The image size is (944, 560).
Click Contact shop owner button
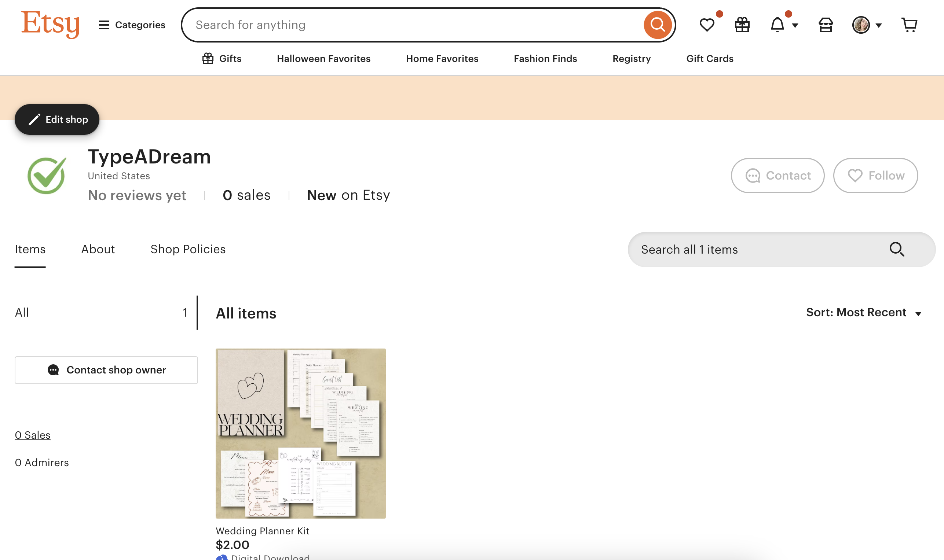pos(106,370)
